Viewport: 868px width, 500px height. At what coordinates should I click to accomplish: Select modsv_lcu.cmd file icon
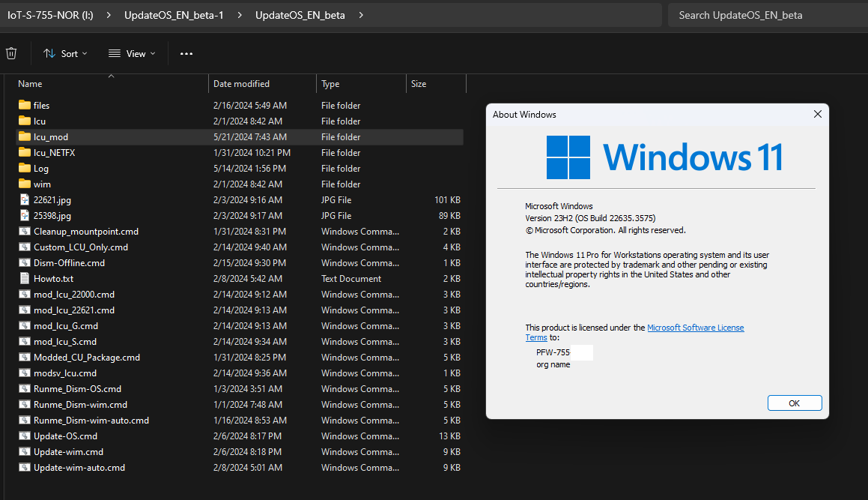pos(25,373)
